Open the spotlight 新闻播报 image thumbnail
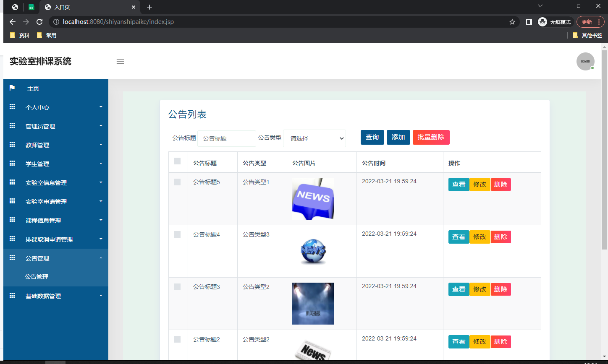This screenshot has width=608, height=364. point(313,304)
